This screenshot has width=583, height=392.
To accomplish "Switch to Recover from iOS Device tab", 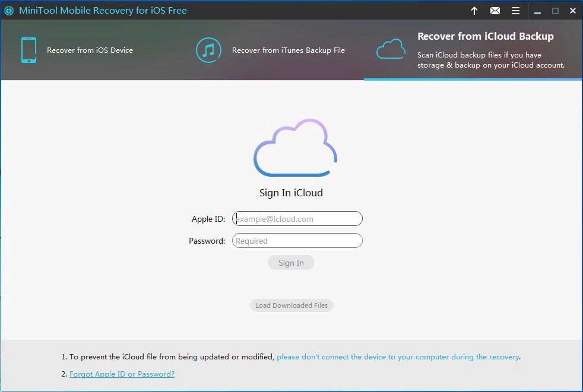I will [x=90, y=50].
